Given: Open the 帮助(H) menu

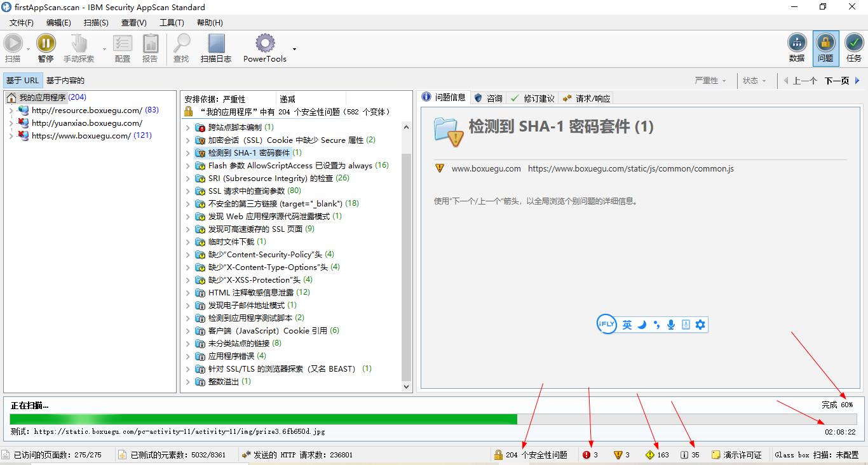Looking at the screenshot, I should click(x=209, y=23).
